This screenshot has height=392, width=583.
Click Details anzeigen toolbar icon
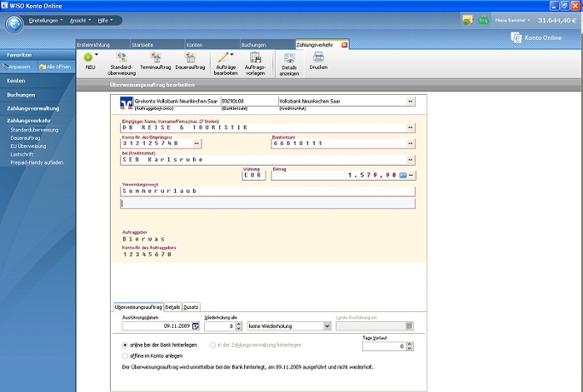(x=289, y=58)
